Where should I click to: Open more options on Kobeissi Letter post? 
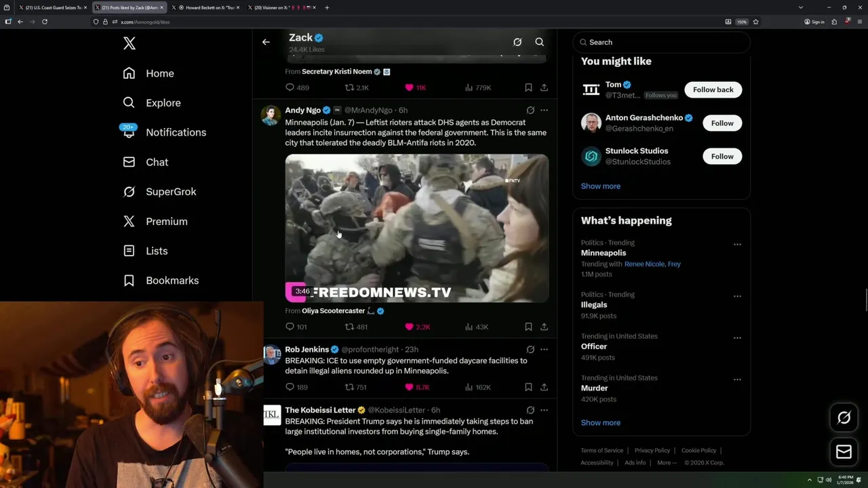click(544, 410)
